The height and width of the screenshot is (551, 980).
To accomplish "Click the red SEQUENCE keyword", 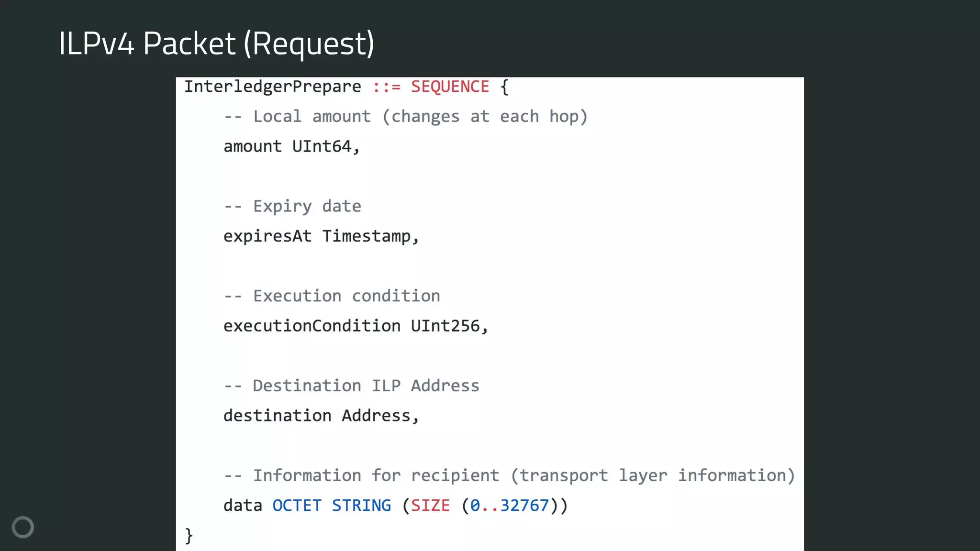I will click(450, 87).
